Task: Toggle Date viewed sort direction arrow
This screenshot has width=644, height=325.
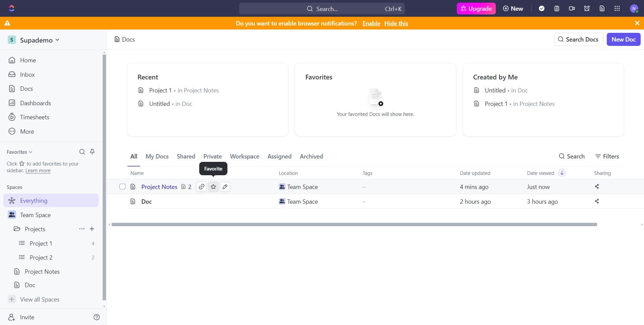Action: pyautogui.click(x=562, y=173)
